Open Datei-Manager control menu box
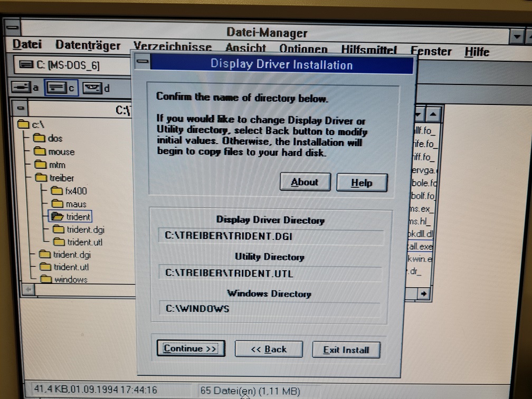Image resolution: width=532 pixels, height=399 pixels. pyautogui.click(x=12, y=27)
